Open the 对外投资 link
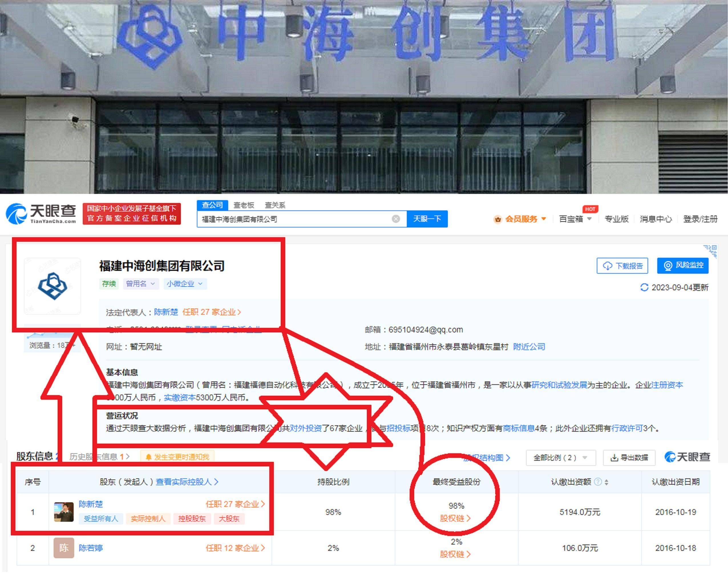Image resolution: width=728 pixels, height=585 pixels. tap(306, 428)
